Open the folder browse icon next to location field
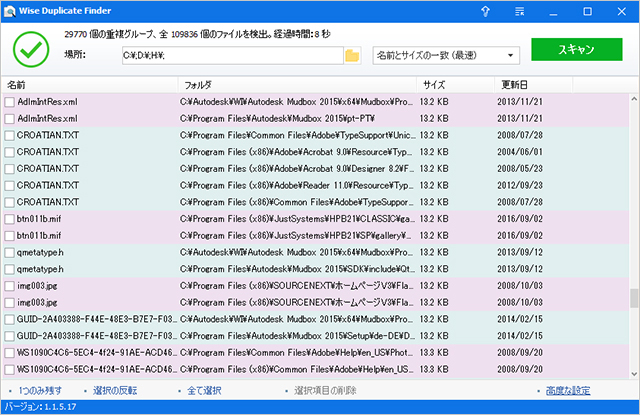This screenshot has width=640, height=415. point(352,55)
